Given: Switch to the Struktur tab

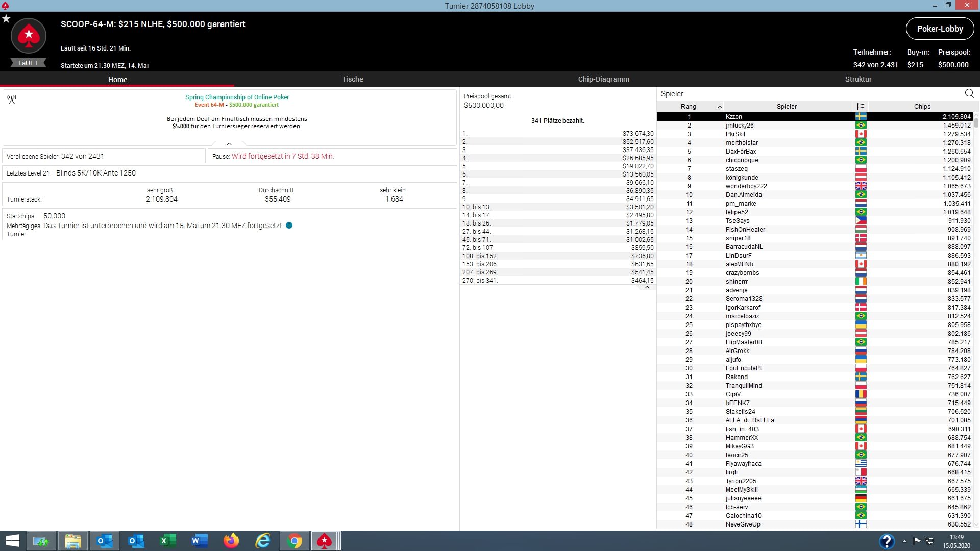Looking at the screenshot, I should click(x=858, y=79).
